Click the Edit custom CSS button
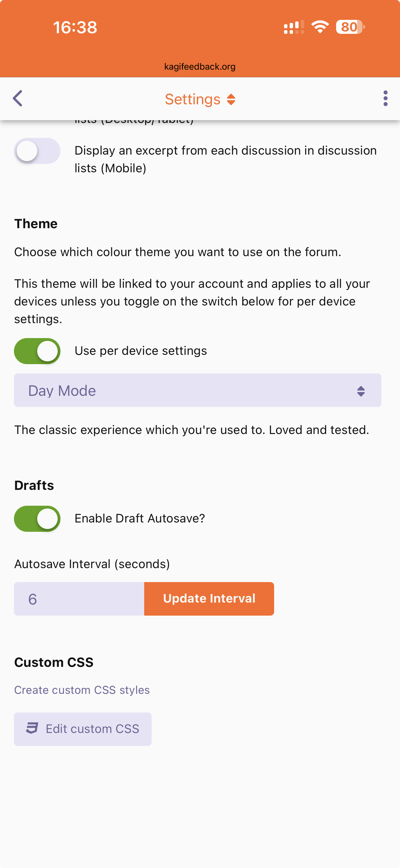 [83, 729]
